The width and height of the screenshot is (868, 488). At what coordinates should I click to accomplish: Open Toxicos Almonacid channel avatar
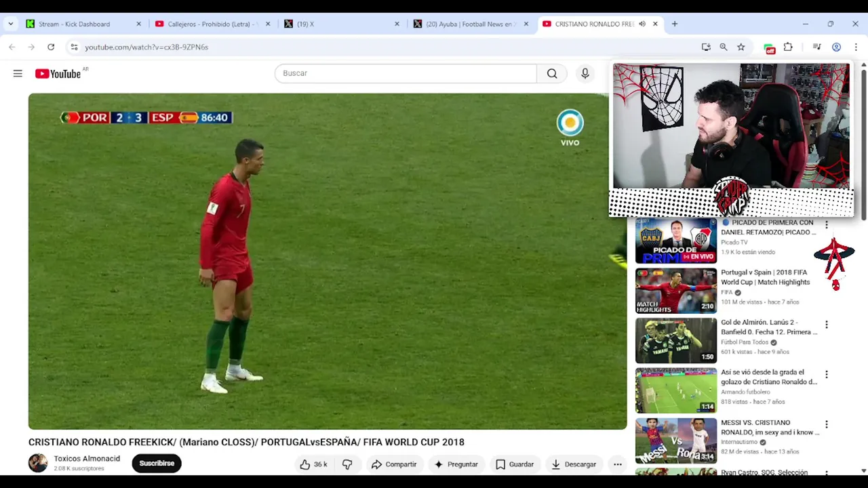[38, 463]
